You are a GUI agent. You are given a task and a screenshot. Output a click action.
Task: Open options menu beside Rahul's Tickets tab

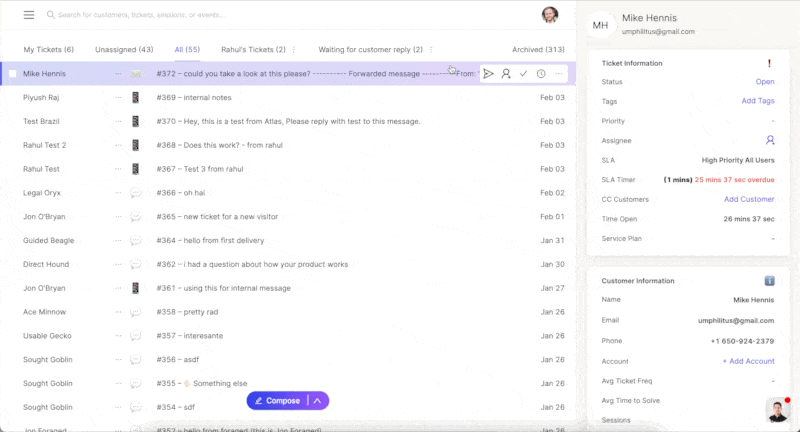pyautogui.click(x=293, y=49)
